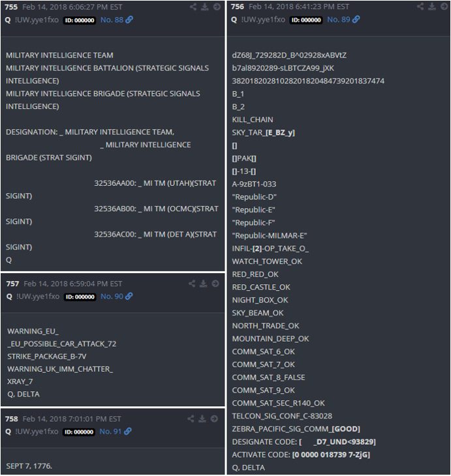Click the line XRAY_7
This screenshot has width=451, height=476.
tap(20, 381)
